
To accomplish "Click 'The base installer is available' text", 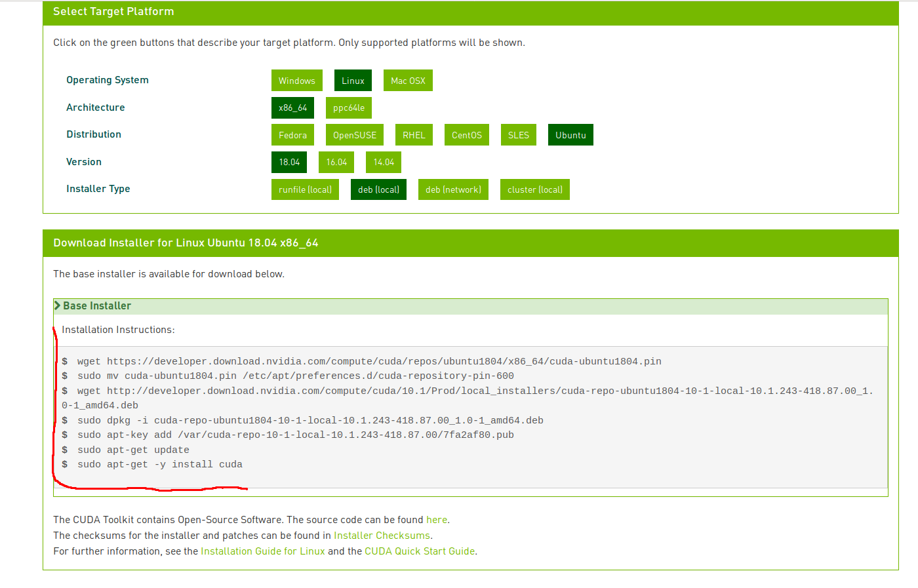I will pyautogui.click(x=169, y=274).
